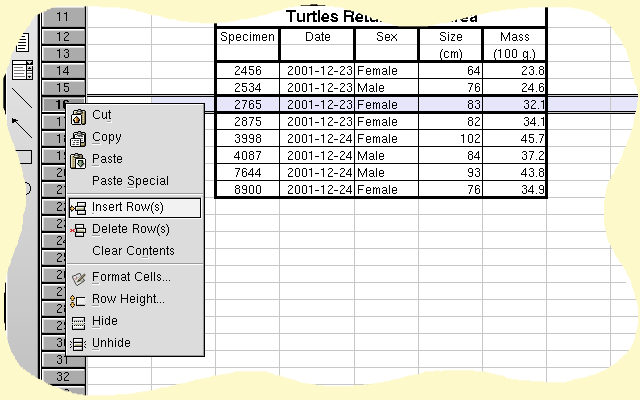640x400 pixels.
Task: Select Unhide in the context menu
Action: coord(111,343)
